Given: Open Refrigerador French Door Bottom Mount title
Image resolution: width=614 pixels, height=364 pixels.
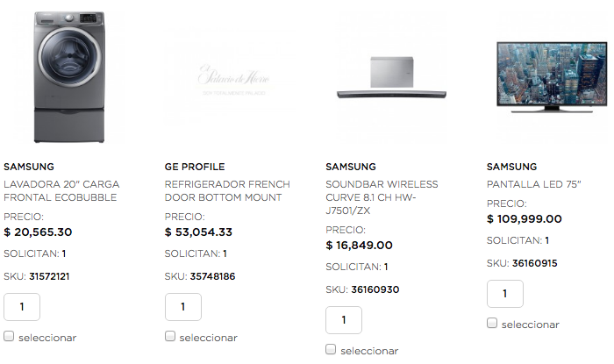Looking at the screenshot, I should (223, 190).
